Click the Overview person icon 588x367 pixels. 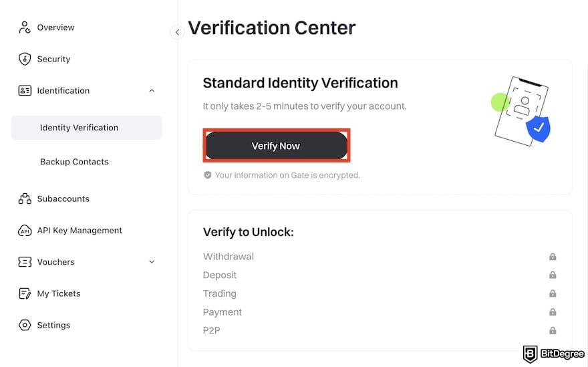click(25, 27)
